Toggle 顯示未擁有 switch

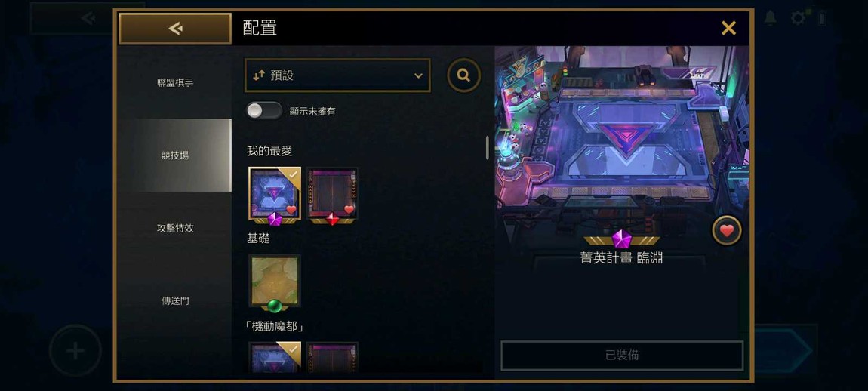(264, 111)
